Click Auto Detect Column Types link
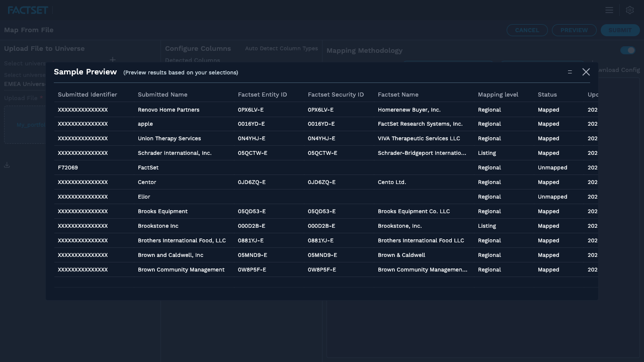The height and width of the screenshot is (362, 644). (281, 48)
